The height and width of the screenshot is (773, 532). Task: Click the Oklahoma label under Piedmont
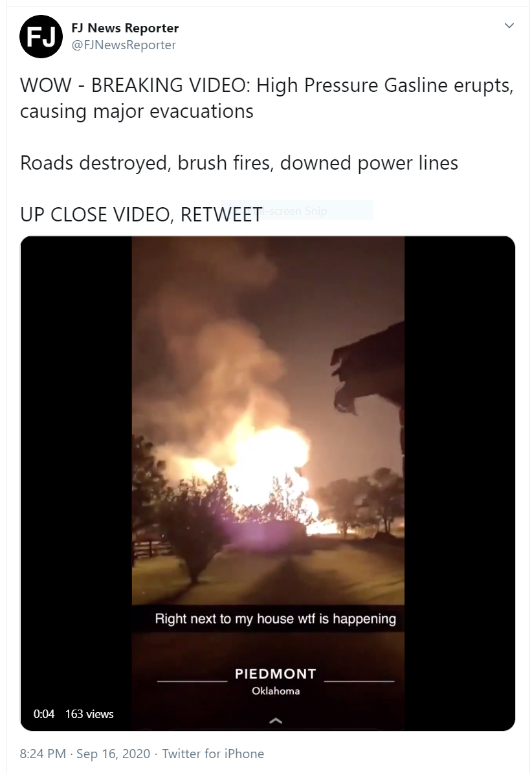click(276, 691)
